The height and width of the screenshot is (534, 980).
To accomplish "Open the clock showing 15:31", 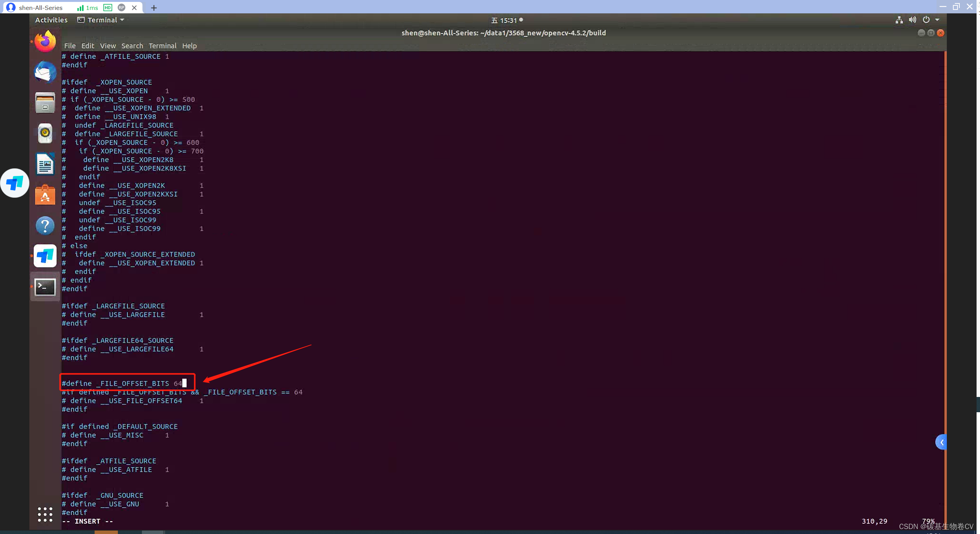I will coord(507,20).
